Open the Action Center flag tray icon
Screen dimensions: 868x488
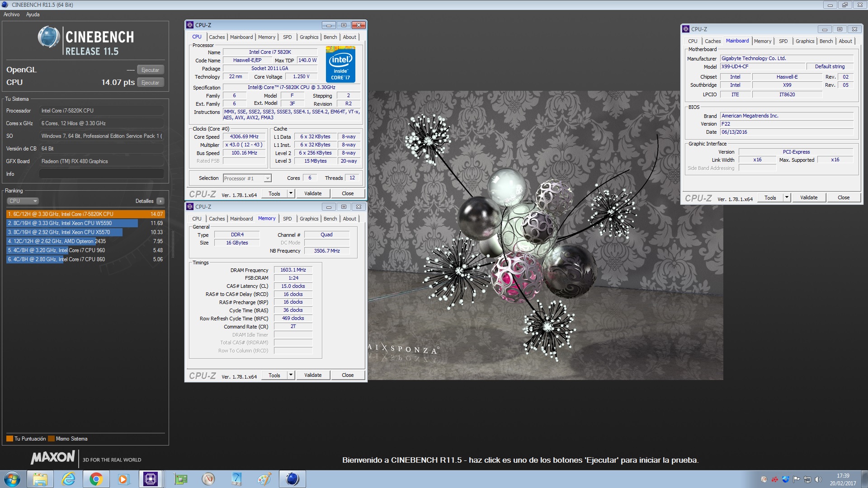pos(797,479)
